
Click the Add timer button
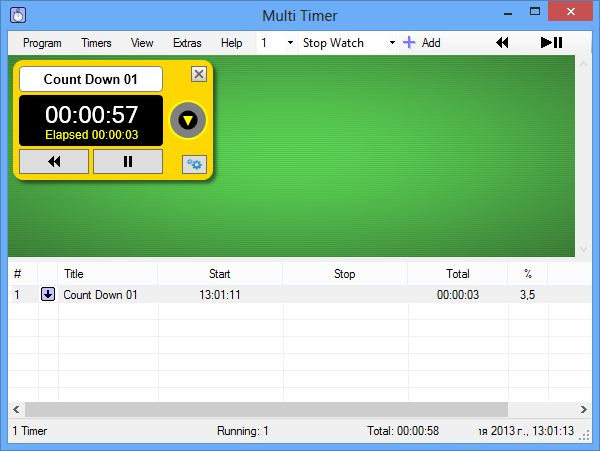[x=422, y=43]
